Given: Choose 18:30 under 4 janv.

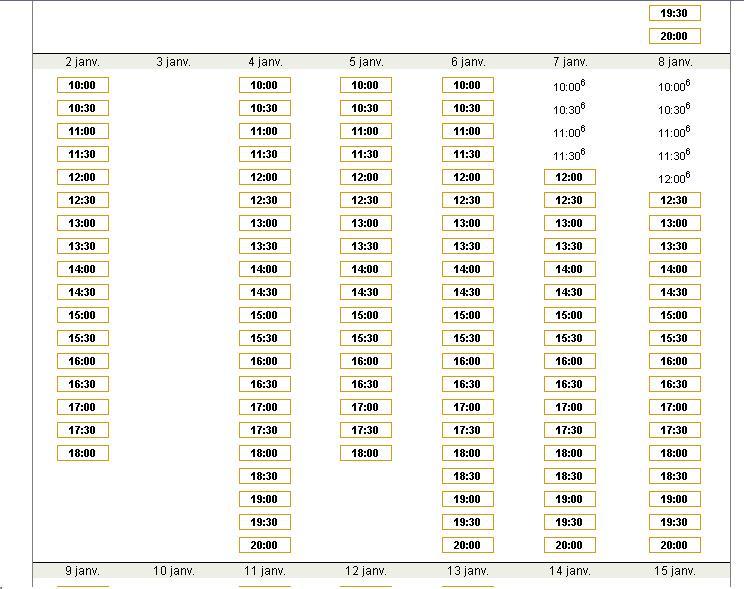Looking at the screenshot, I should click(265, 477).
